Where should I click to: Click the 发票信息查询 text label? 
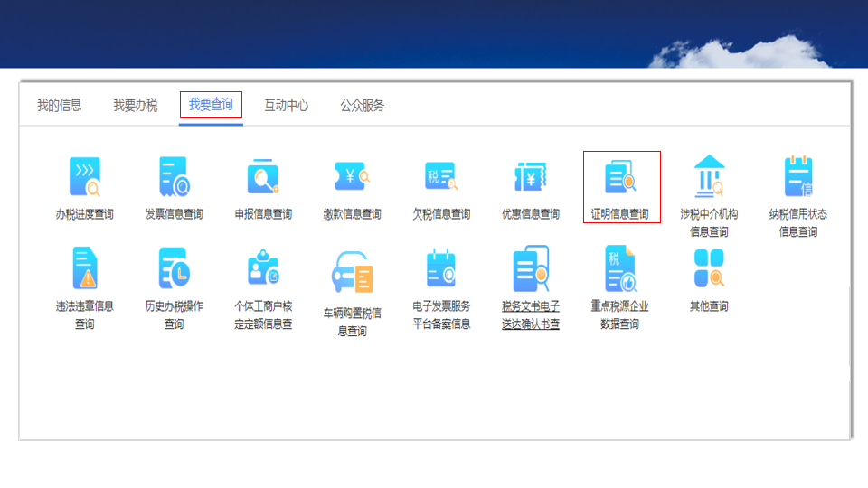pos(174,214)
